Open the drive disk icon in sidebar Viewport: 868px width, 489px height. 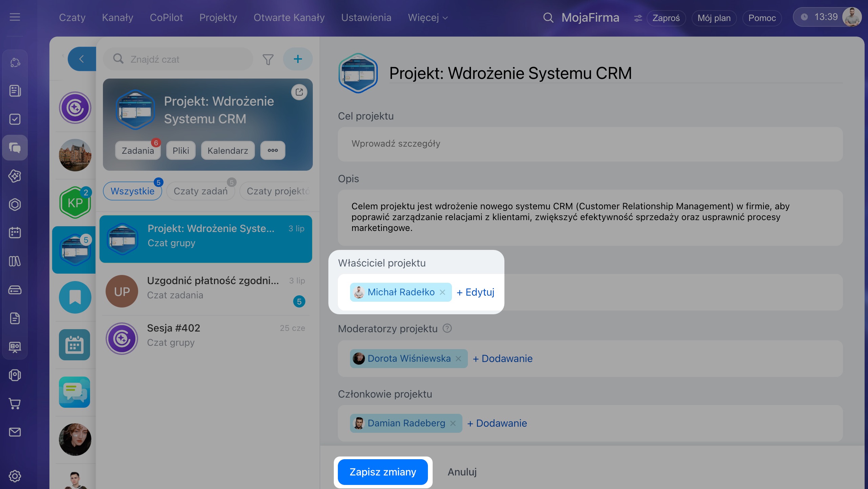pyautogui.click(x=15, y=290)
